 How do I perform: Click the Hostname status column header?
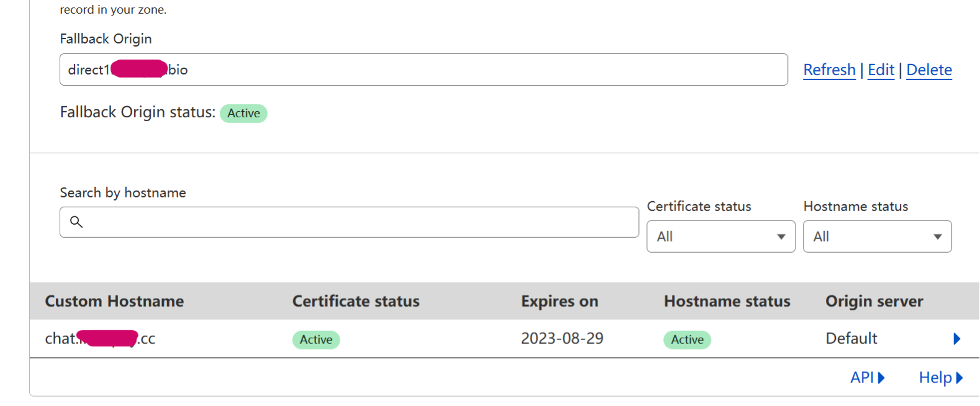(x=727, y=301)
